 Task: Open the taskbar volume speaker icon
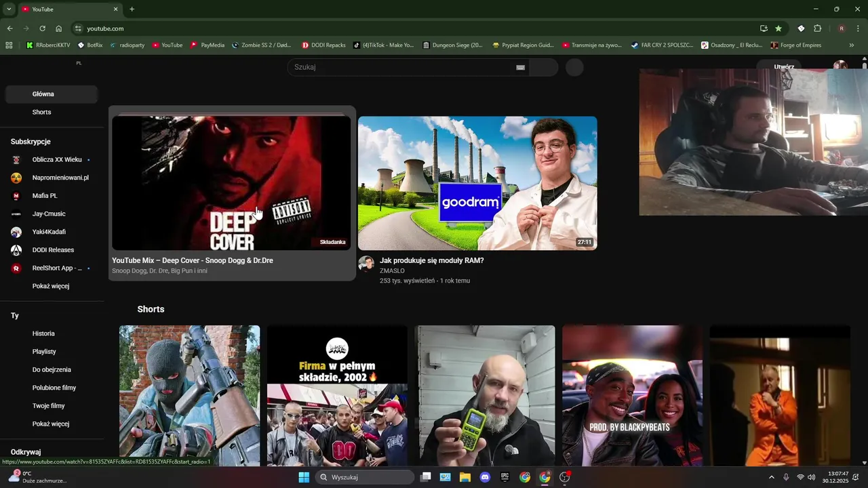coord(812,477)
